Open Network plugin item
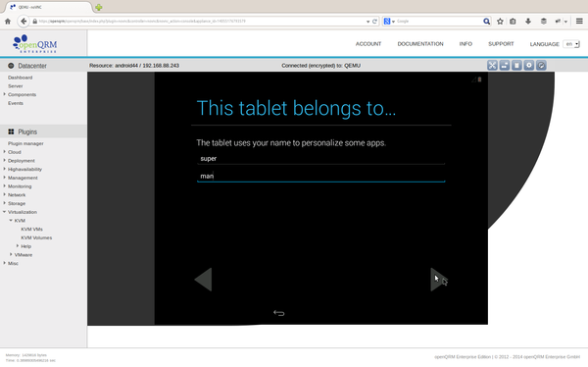588x367 pixels. pos(17,195)
